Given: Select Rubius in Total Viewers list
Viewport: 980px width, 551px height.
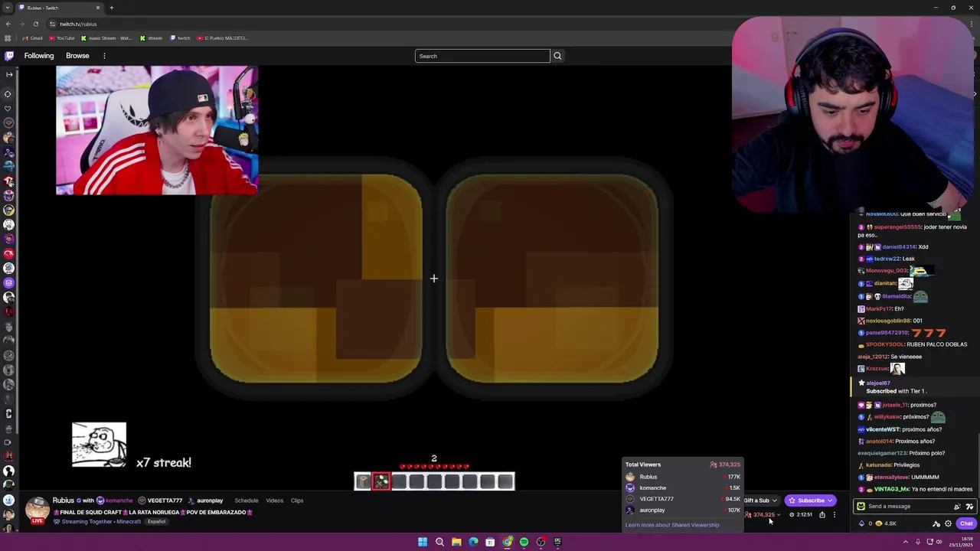Looking at the screenshot, I should click(x=683, y=477).
